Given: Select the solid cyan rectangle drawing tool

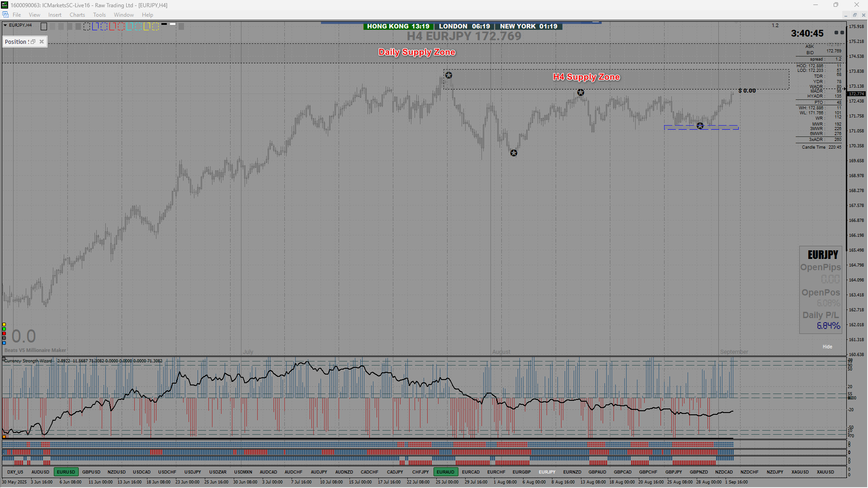Looking at the screenshot, I should (129, 27).
